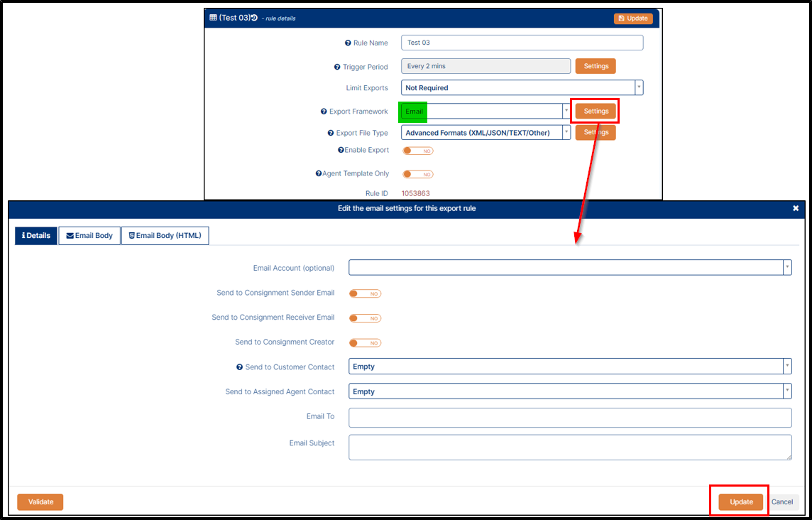The width and height of the screenshot is (812, 520).
Task: Click the help icon for Agent Template Only
Action: tap(319, 174)
